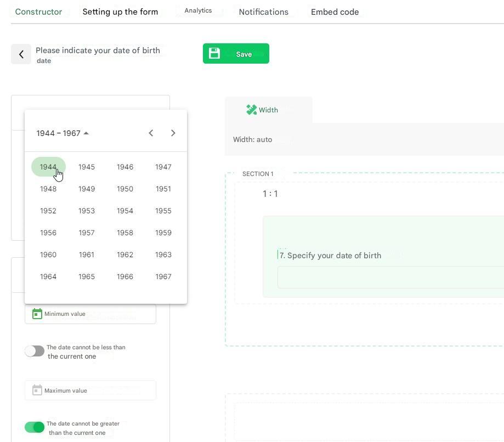Click the calendar icon for Maximum value
The height and width of the screenshot is (442, 504).
click(x=37, y=390)
